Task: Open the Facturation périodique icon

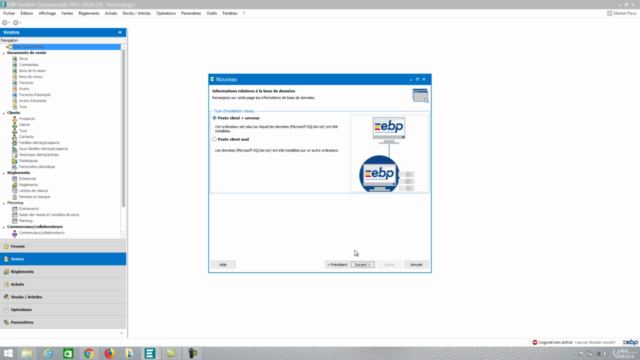Action: (15, 167)
